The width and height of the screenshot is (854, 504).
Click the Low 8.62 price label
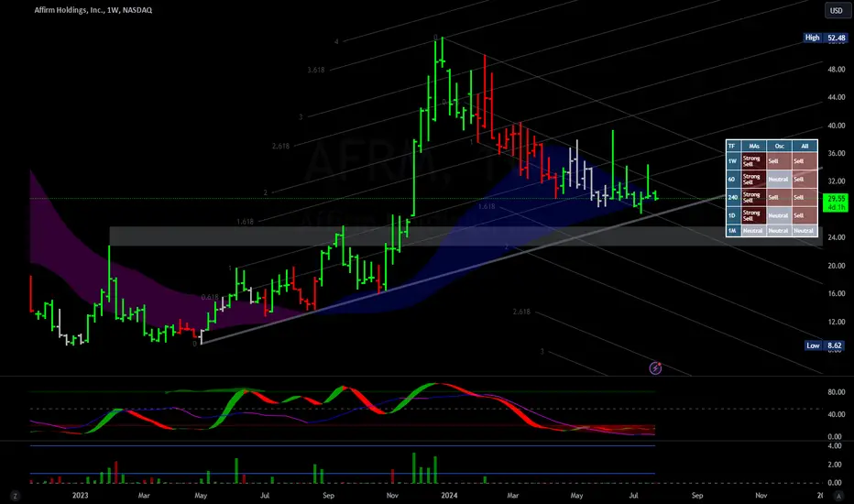coord(826,345)
